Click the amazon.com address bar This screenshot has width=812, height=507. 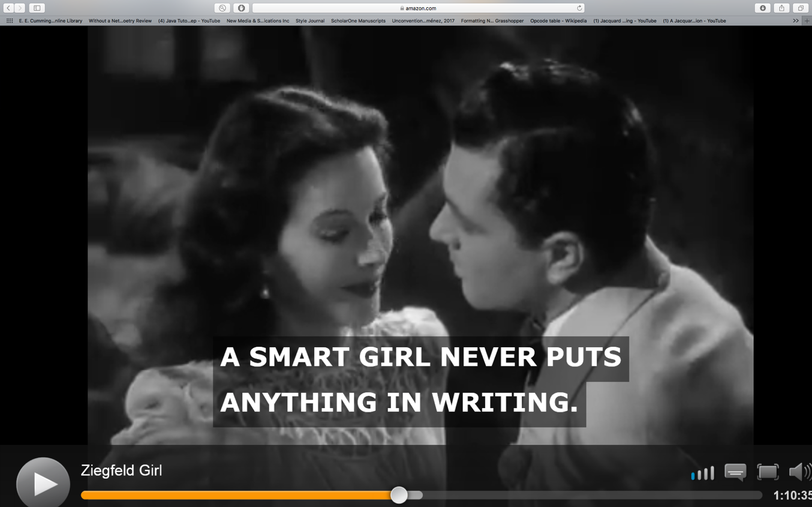pos(418,8)
